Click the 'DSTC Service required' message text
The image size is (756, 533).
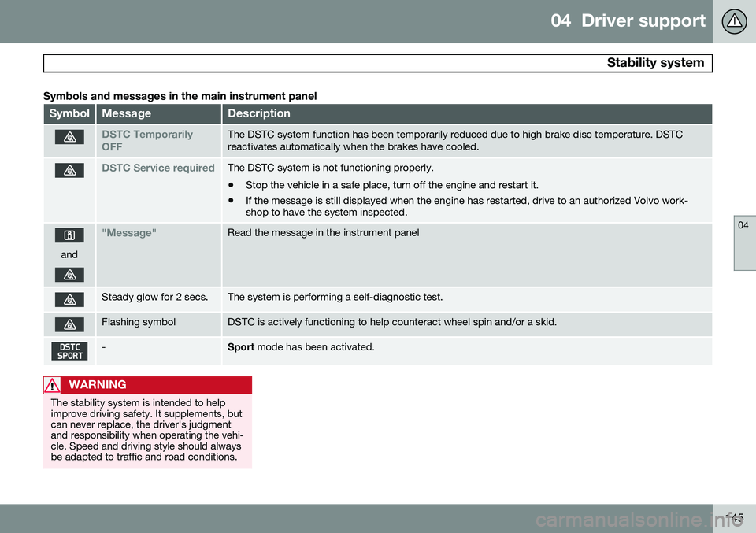(x=158, y=168)
